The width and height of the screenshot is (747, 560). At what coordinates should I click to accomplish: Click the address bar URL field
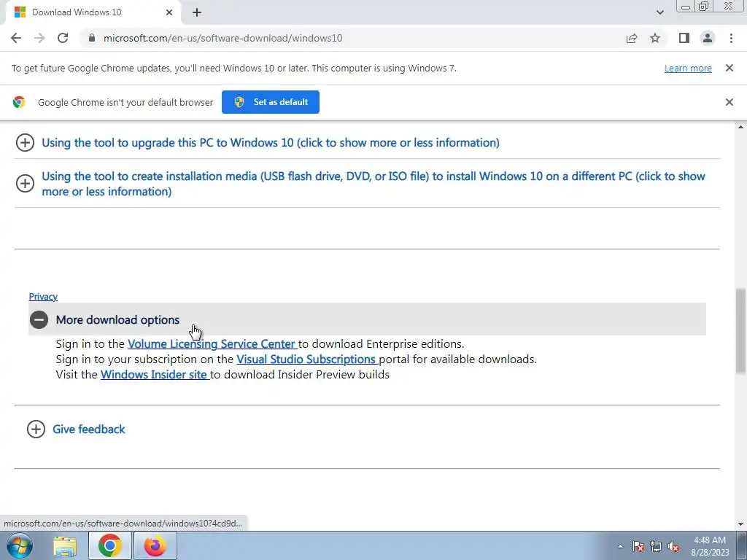coord(352,38)
